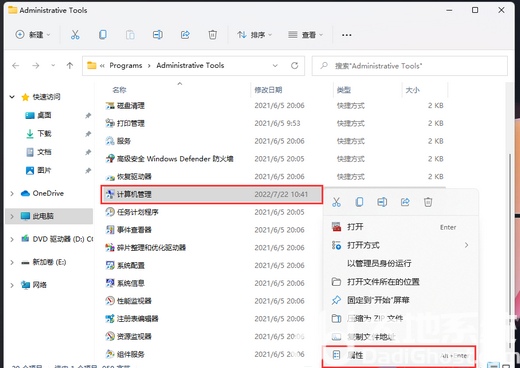Screen dimensions: 520x368
Task: Choose 打开 in the context menu
Action: 401,227
